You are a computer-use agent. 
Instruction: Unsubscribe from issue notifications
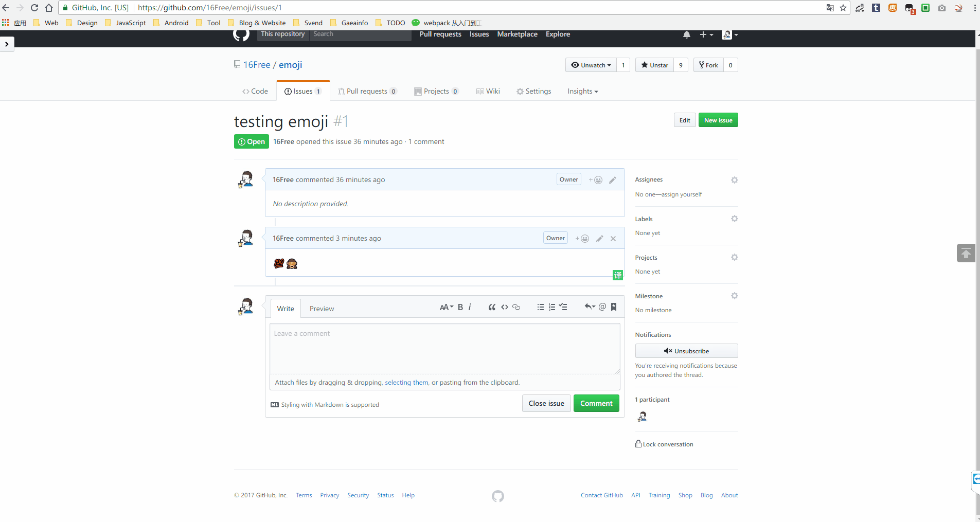tap(686, 351)
